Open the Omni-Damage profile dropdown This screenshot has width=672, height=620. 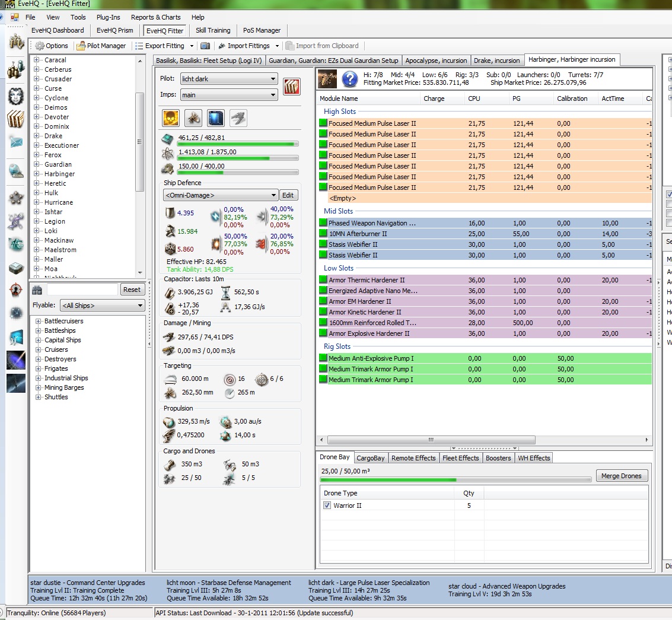(220, 195)
